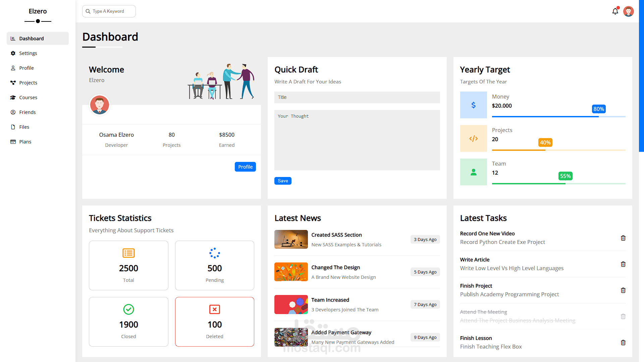644x362 pixels.
Task: Open Files in the sidebar
Action: pos(38,127)
